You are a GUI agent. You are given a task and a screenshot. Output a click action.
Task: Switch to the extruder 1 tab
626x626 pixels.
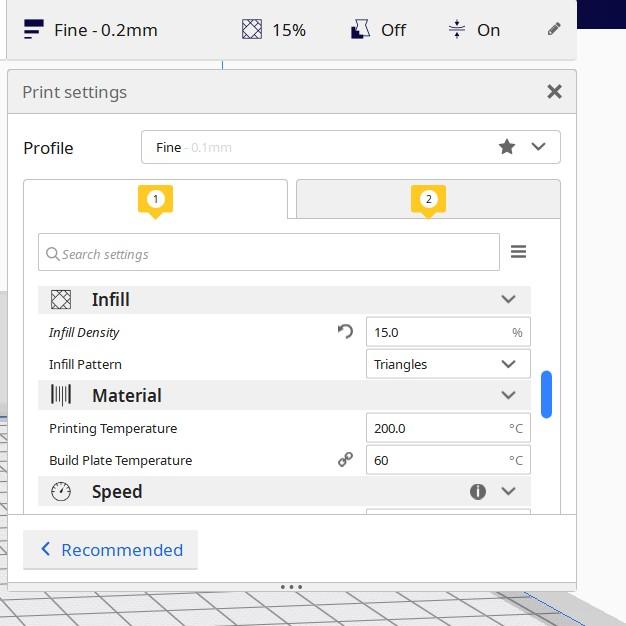(155, 199)
